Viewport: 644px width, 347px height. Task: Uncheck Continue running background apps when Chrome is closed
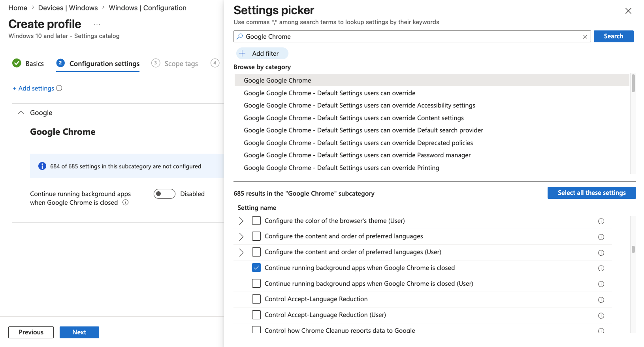[x=256, y=268]
